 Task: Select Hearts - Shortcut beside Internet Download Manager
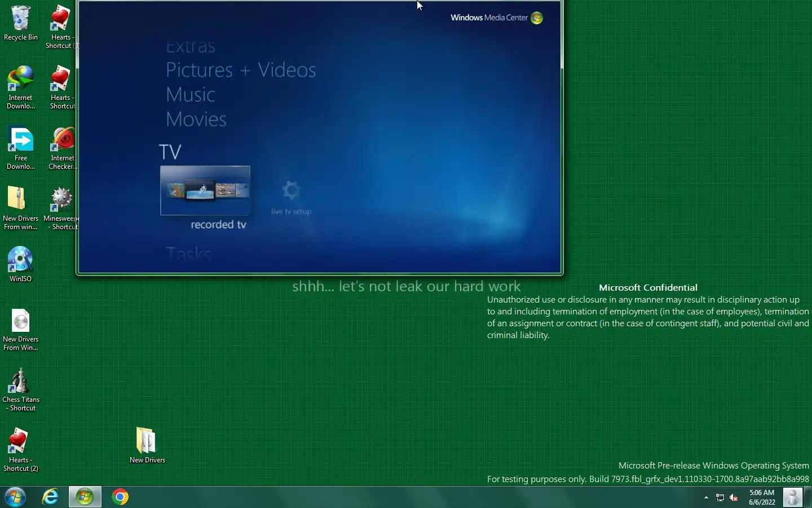(x=62, y=87)
